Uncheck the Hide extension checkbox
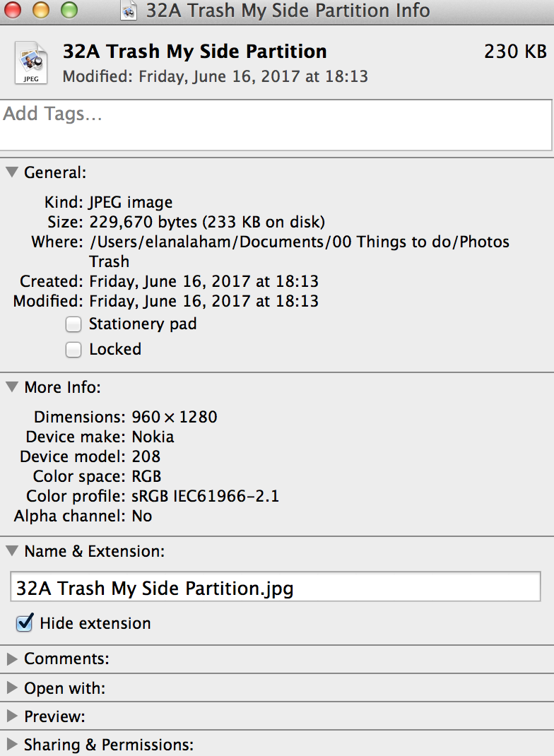The width and height of the screenshot is (554, 756). pyautogui.click(x=25, y=623)
